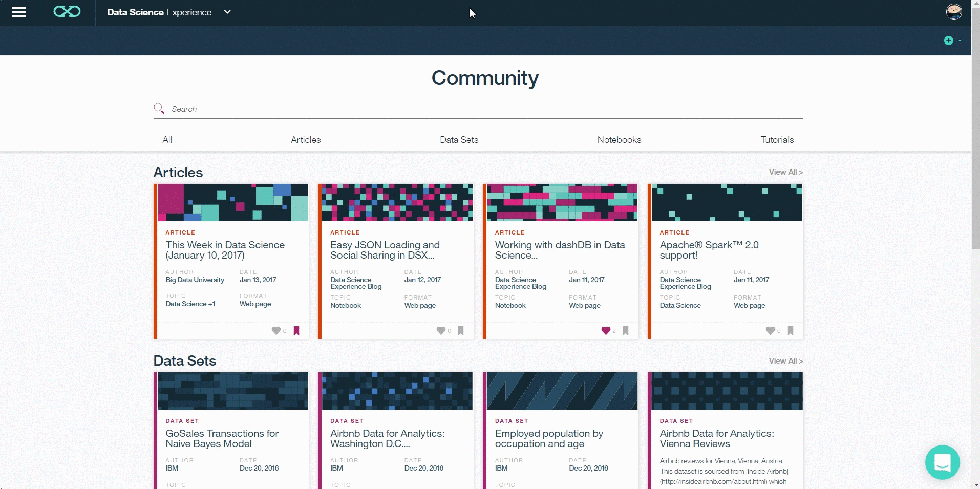
Task: Click the green plus add icon
Action: [x=949, y=40]
